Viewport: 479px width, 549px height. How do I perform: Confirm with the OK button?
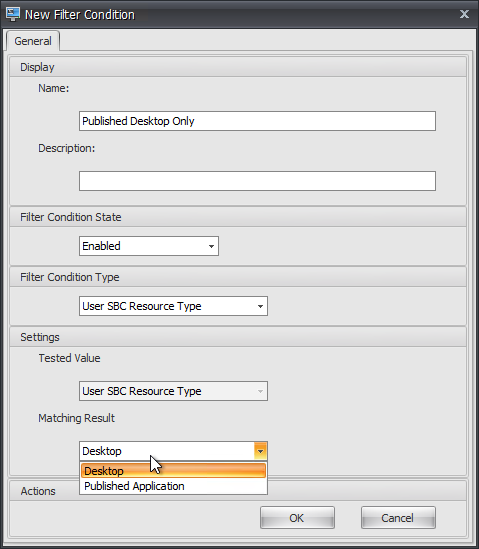pos(297,518)
